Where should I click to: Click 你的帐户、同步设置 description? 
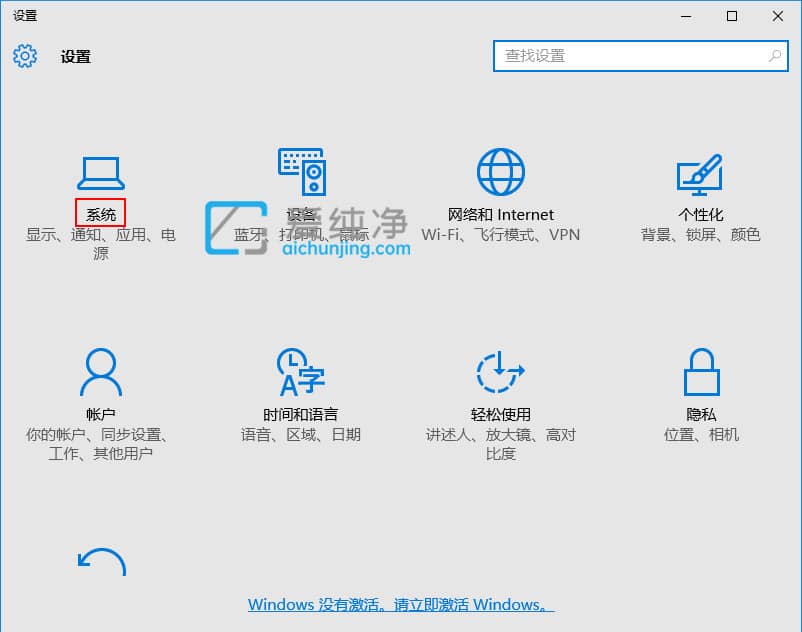(97, 444)
